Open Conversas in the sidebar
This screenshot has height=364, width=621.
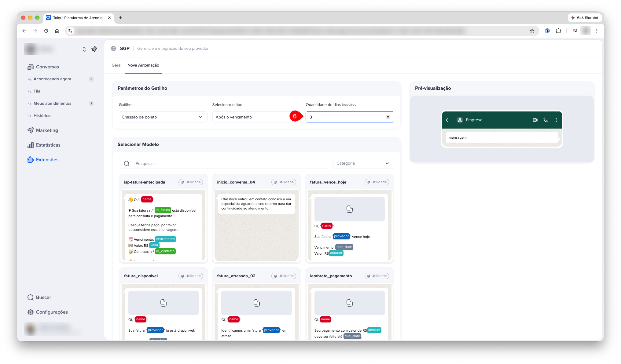tap(47, 67)
